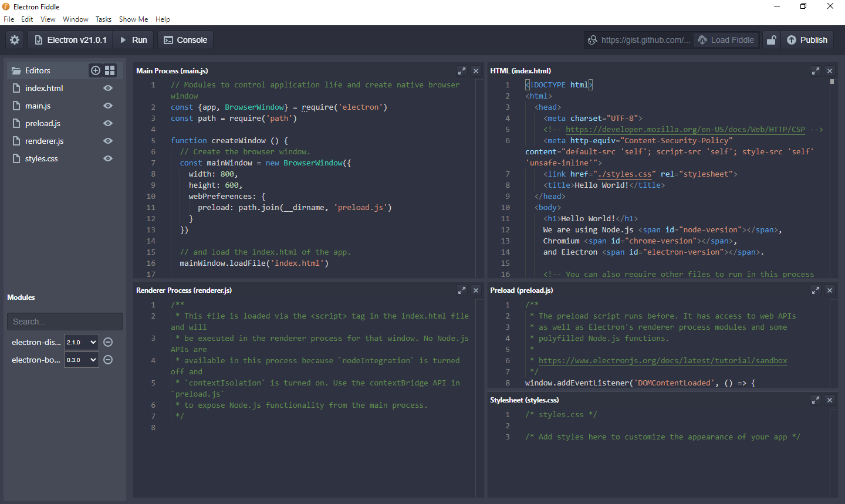Open the electron-dis... version dropdown 2.1.0
Viewport: 845px width, 504px height.
[x=81, y=342]
